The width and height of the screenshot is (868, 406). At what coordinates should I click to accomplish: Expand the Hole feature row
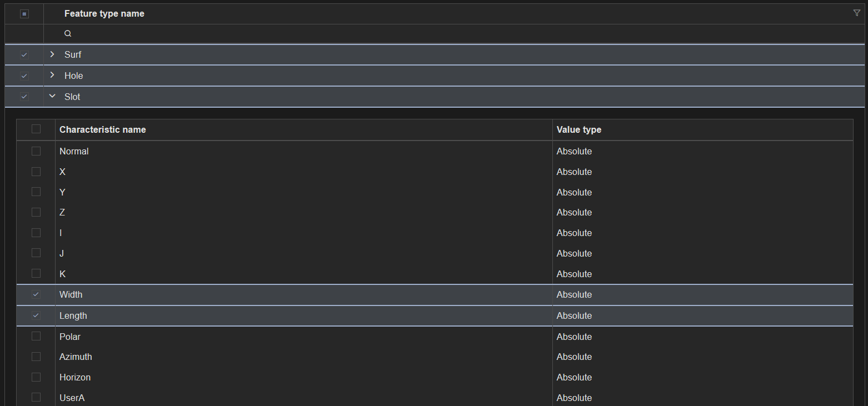(52, 75)
